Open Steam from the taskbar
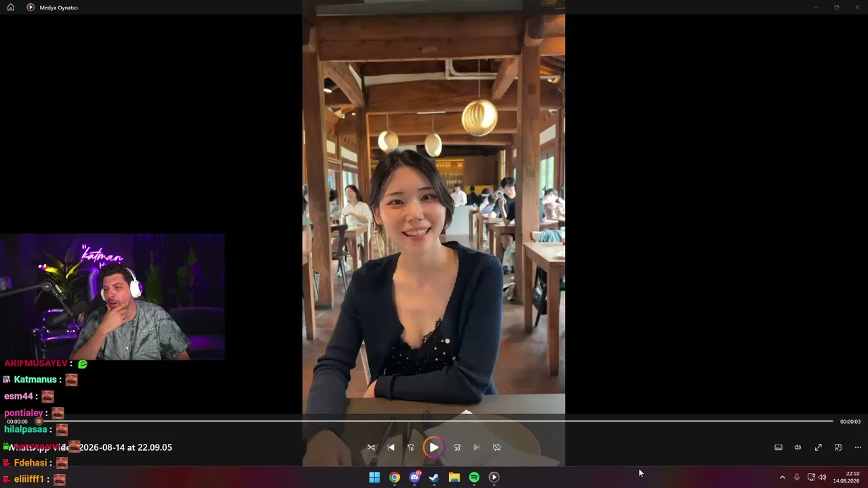This screenshot has height=488, width=868. pos(434,477)
